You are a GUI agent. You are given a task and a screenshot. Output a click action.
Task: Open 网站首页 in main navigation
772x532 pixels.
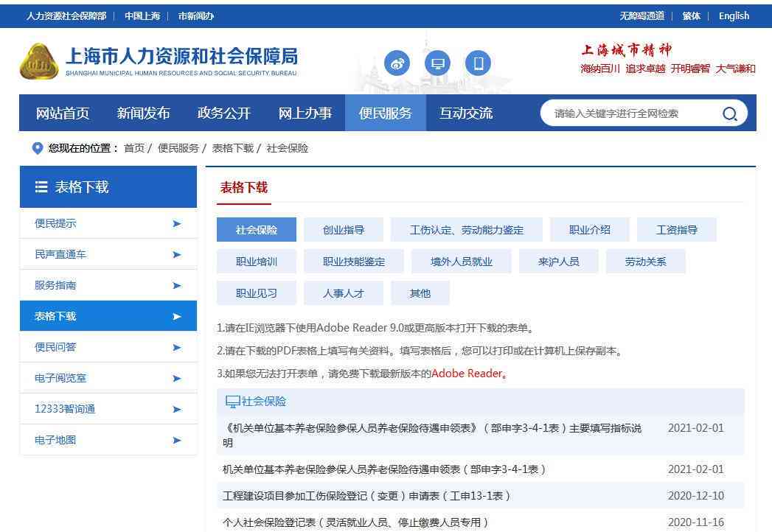[63, 113]
